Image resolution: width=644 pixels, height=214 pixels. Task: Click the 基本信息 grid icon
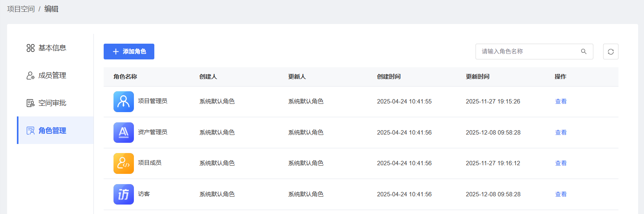(x=31, y=48)
